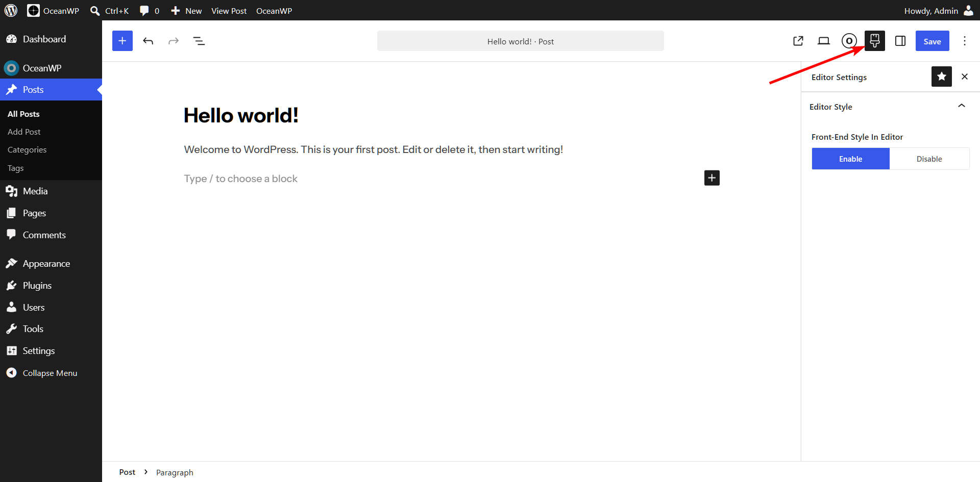
Task: Click View Post link in admin bar
Action: click(x=229, y=11)
